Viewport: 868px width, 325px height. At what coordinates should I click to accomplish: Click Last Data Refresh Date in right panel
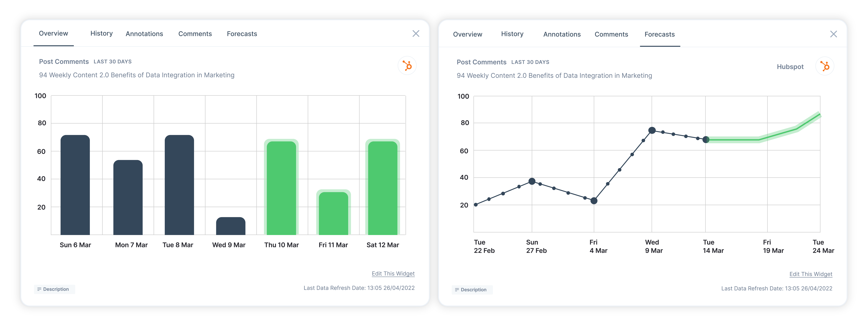pos(777,289)
